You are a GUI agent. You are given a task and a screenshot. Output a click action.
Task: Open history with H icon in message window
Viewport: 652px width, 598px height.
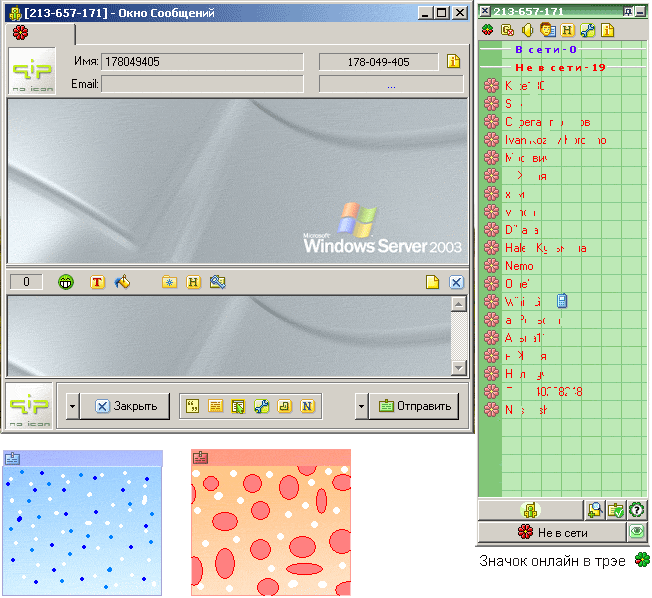(x=193, y=282)
